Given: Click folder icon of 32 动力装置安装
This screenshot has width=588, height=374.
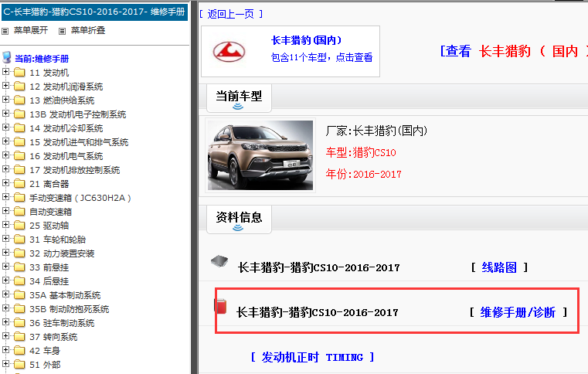Looking at the screenshot, I should (19, 253).
